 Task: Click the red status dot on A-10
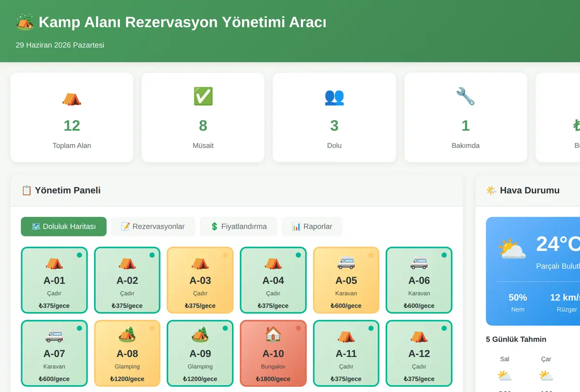[x=298, y=328]
